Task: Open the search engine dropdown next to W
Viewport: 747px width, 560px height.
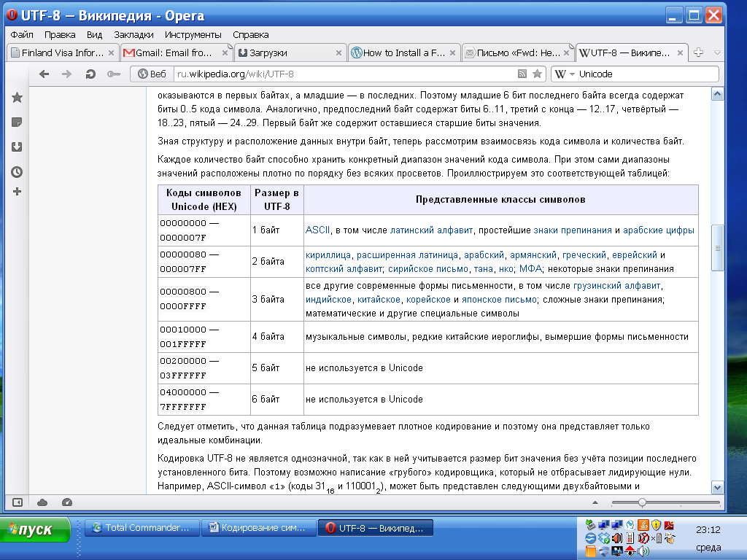Action: (x=572, y=74)
